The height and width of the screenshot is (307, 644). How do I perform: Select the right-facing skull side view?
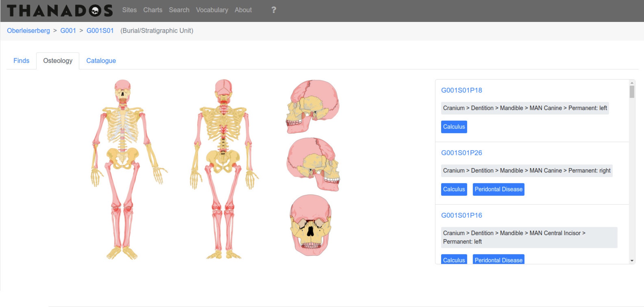(x=313, y=164)
